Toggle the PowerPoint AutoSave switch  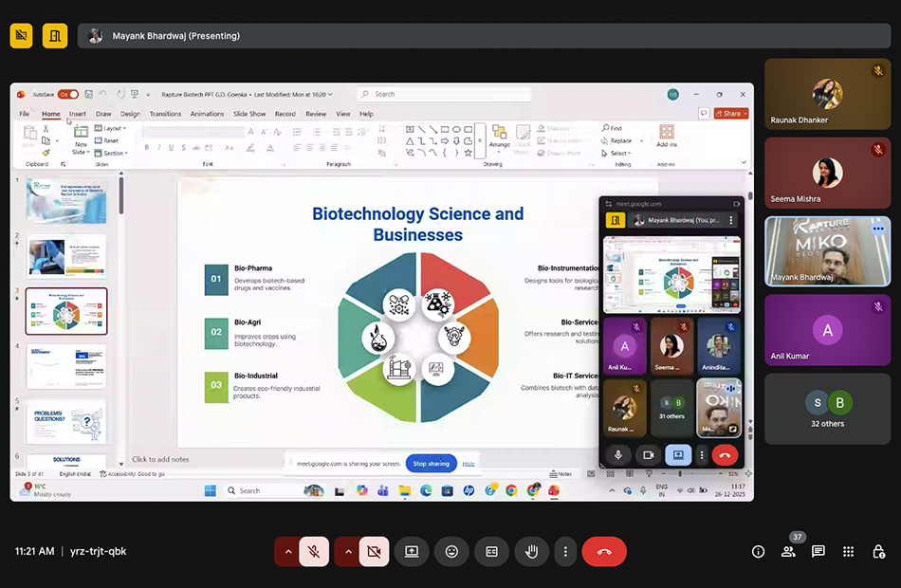67,95
